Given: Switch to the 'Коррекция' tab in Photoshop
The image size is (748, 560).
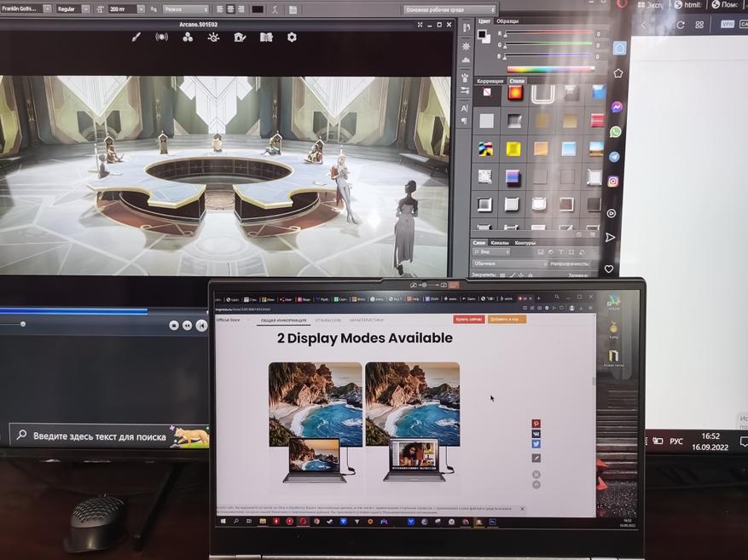Looking at the screenshot, I should coord(490,81).
